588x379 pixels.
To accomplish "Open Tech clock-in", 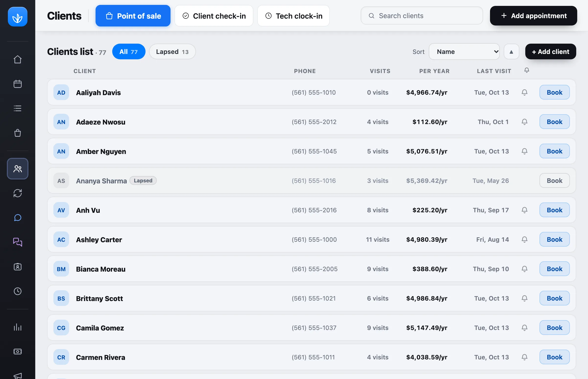I will click(293, 16).
